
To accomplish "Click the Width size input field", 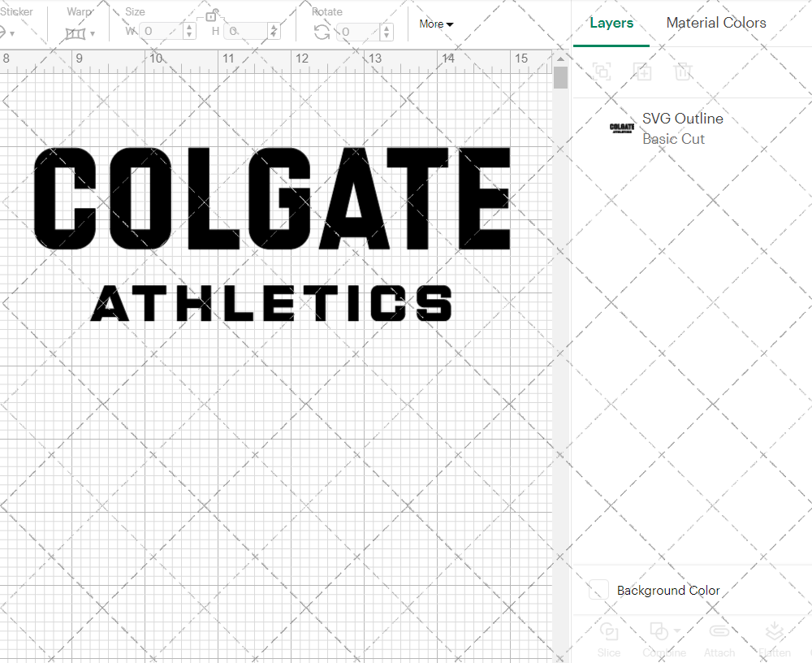I will 161,31.
